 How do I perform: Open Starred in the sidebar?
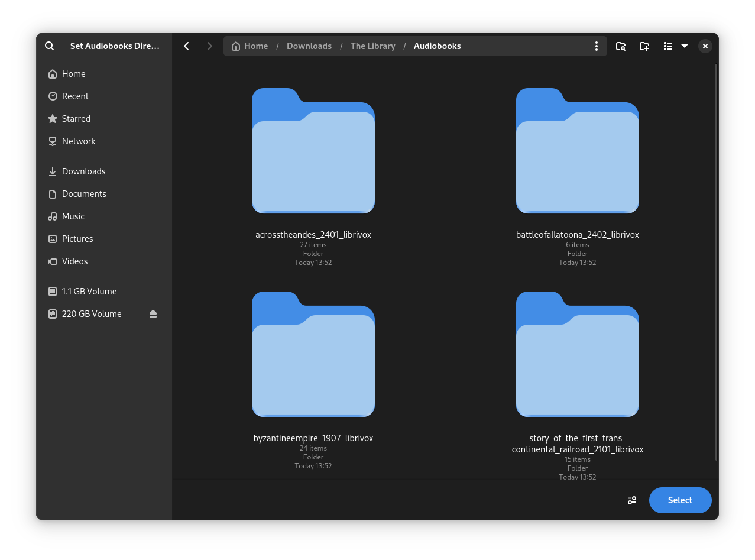pyautogui.click(x=76, y=119)
